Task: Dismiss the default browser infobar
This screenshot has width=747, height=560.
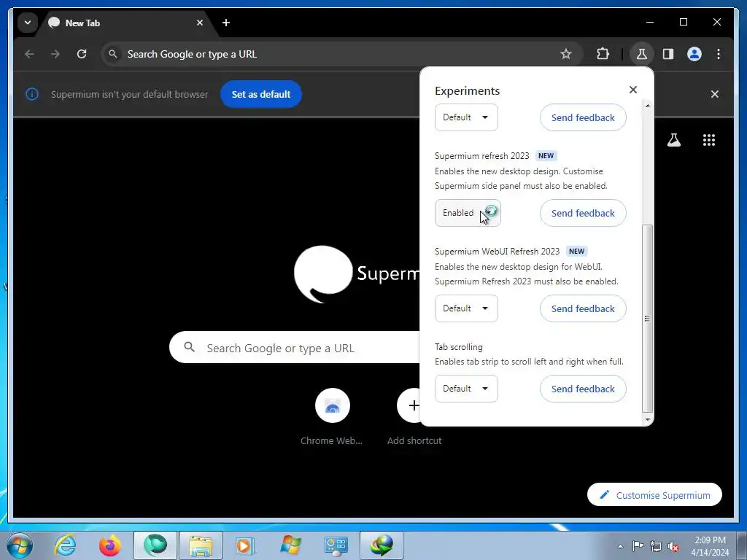Action: (x=715, y=94)
